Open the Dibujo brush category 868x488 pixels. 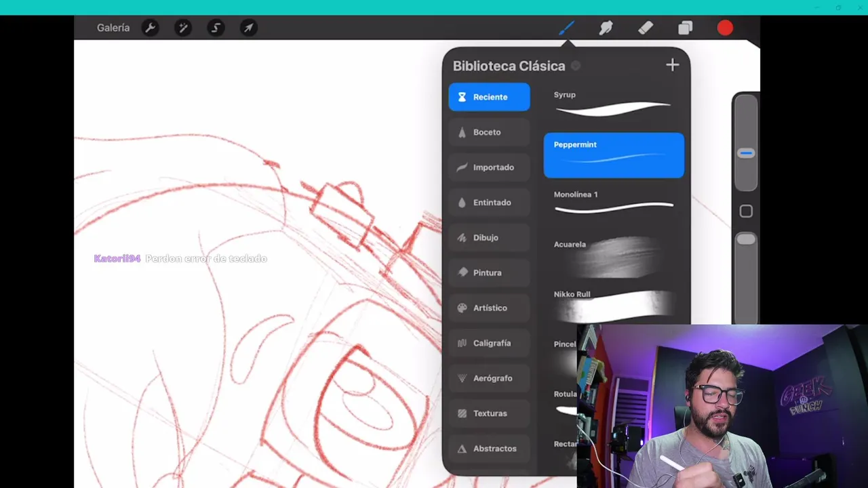489,238
